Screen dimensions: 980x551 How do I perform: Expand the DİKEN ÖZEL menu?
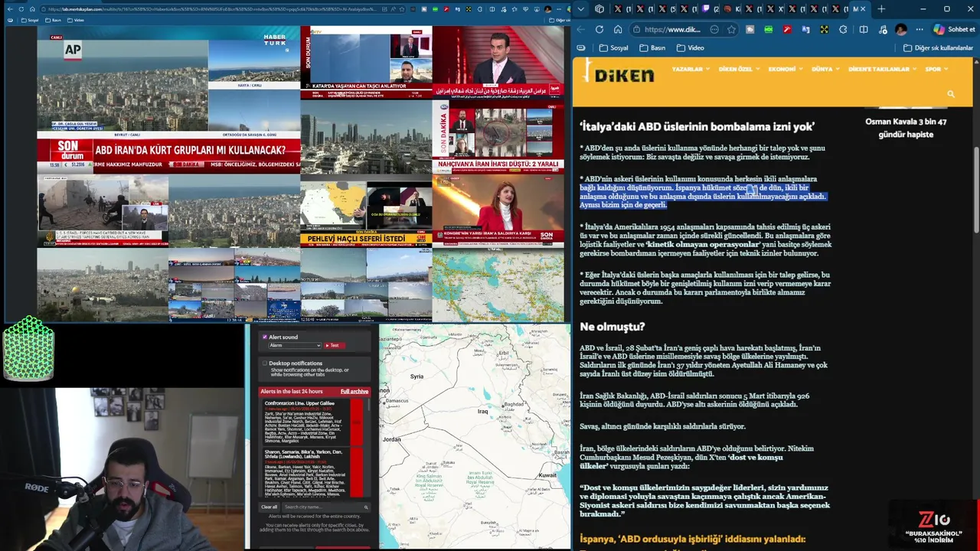tap(739, 69)
